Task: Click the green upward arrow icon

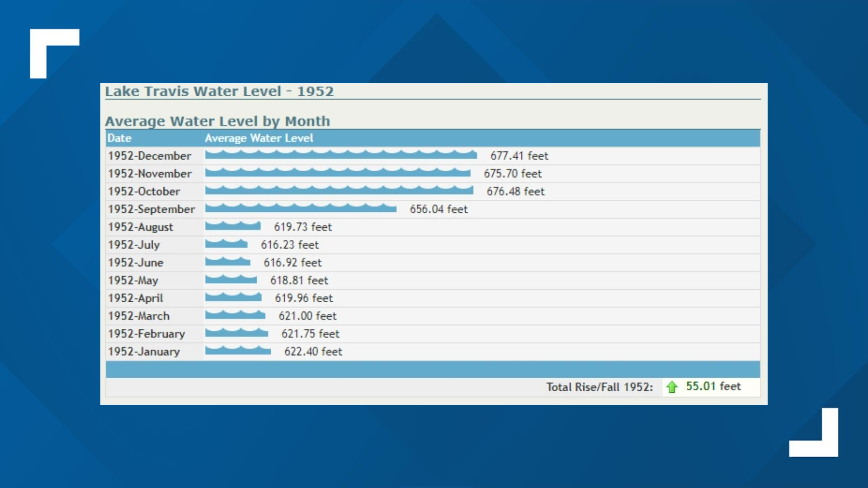Action: click(x=672, y=387)
